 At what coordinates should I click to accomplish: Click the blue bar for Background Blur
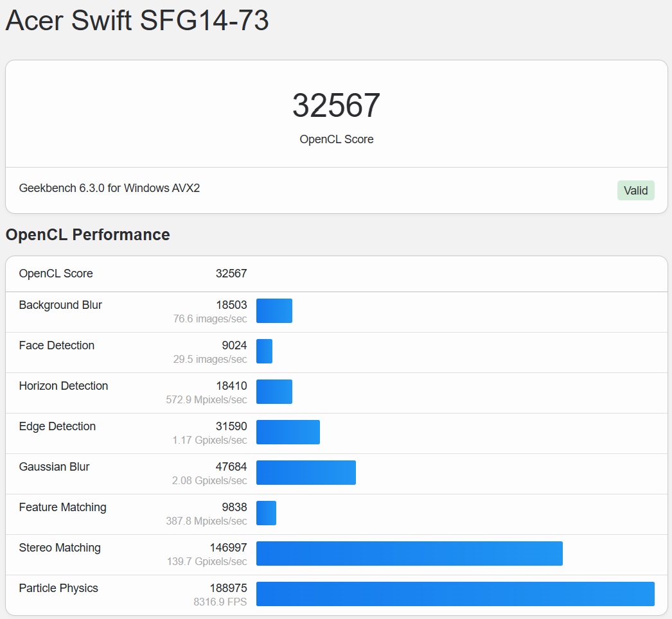click(x=274, y=311)
